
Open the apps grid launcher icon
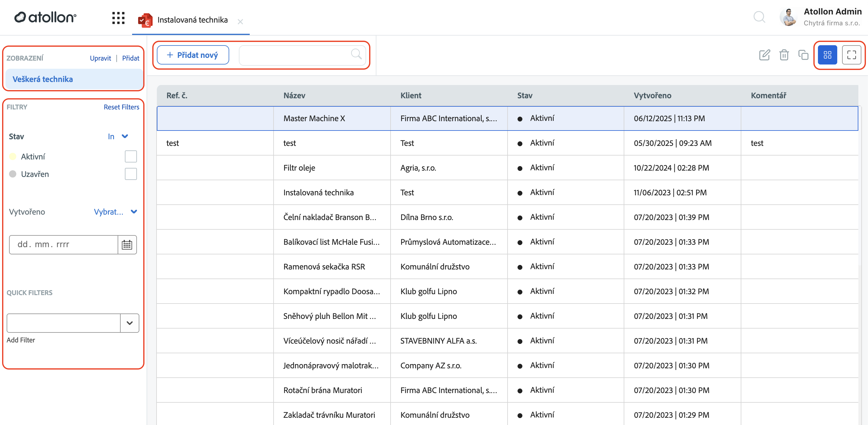(118, 18)
